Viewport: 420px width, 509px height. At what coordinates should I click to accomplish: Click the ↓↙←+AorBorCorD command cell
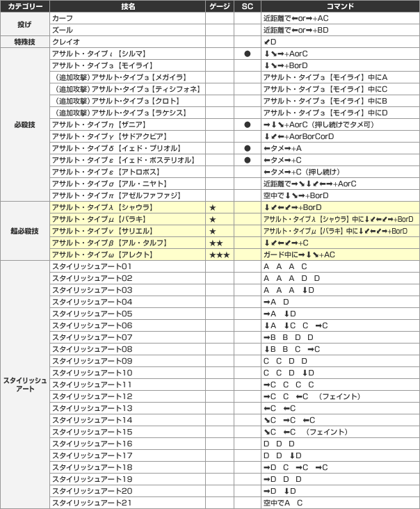coord(340,136)
